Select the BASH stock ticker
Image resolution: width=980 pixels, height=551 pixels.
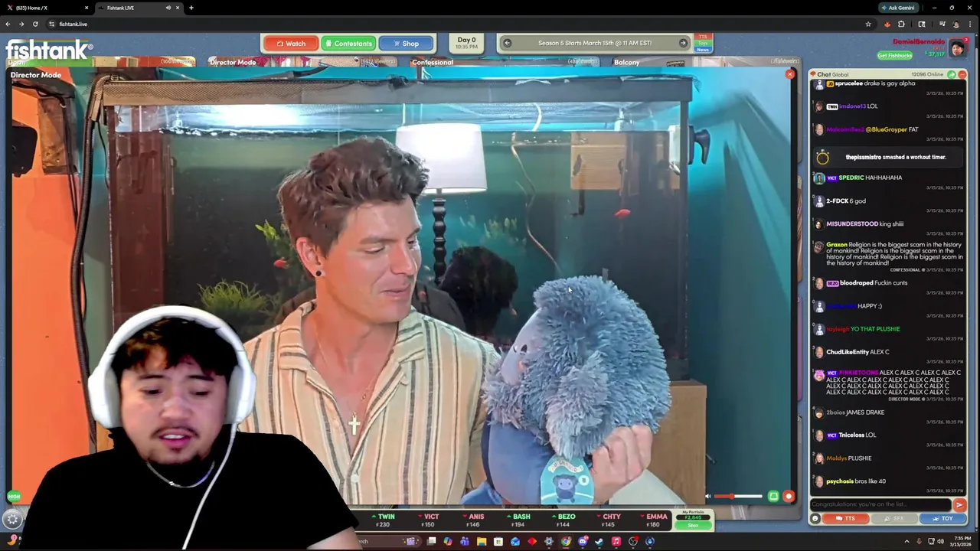pyautogui.click(x=518, y=520)
